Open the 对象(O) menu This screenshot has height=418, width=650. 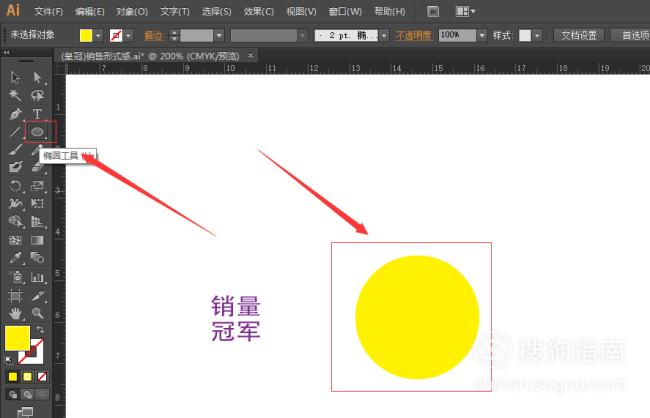click(132, 11)
